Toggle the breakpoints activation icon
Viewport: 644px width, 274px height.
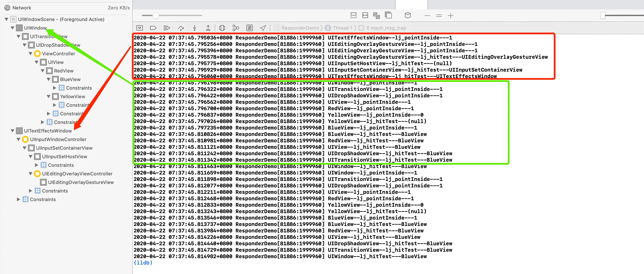pos(153,28)
